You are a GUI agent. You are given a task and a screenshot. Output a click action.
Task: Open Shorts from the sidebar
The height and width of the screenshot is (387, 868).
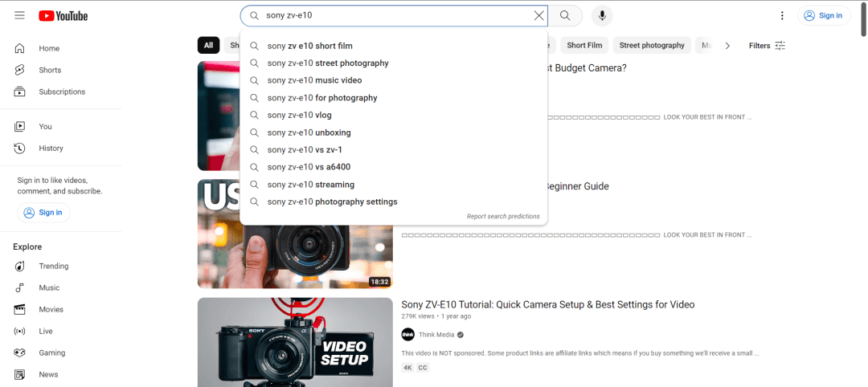point(50,70)
